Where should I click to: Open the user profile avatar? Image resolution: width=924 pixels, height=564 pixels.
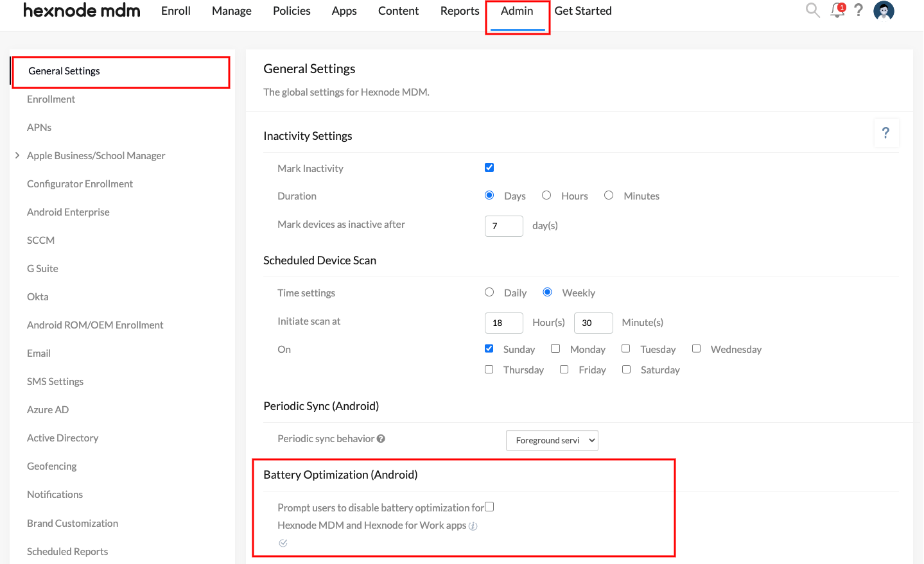pyautogui.click(x=884, y=10)
